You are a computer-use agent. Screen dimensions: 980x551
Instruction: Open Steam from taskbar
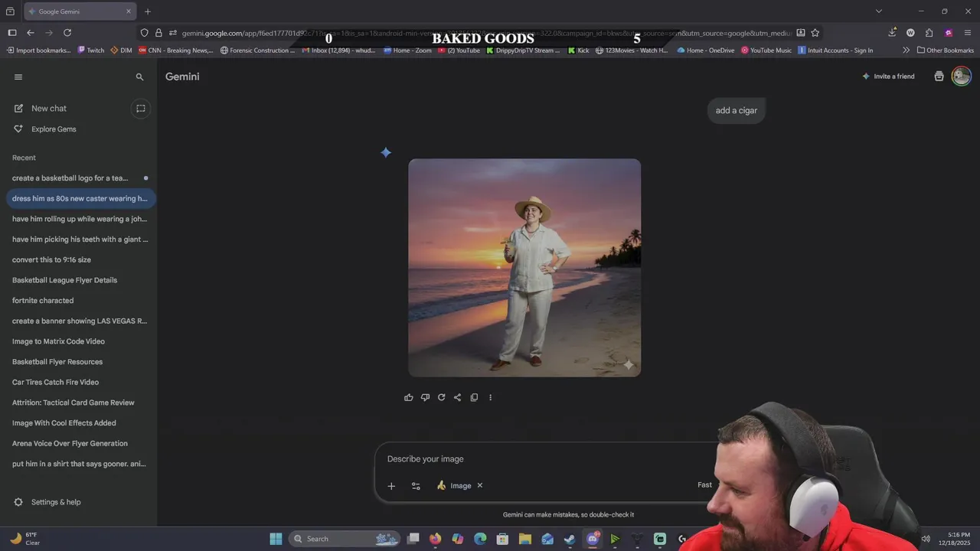pyautogui.click(x=570, y=539)
